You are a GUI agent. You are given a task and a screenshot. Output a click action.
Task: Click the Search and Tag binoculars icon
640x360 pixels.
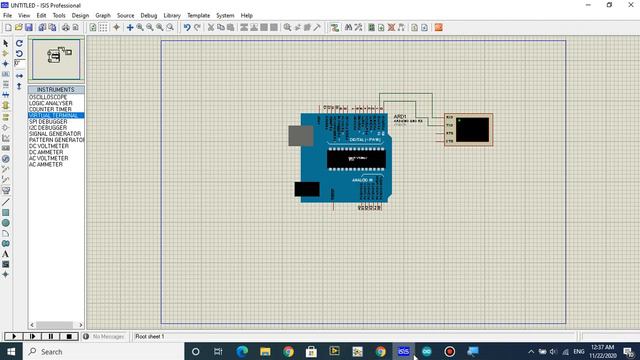click(x=348, y=27)
